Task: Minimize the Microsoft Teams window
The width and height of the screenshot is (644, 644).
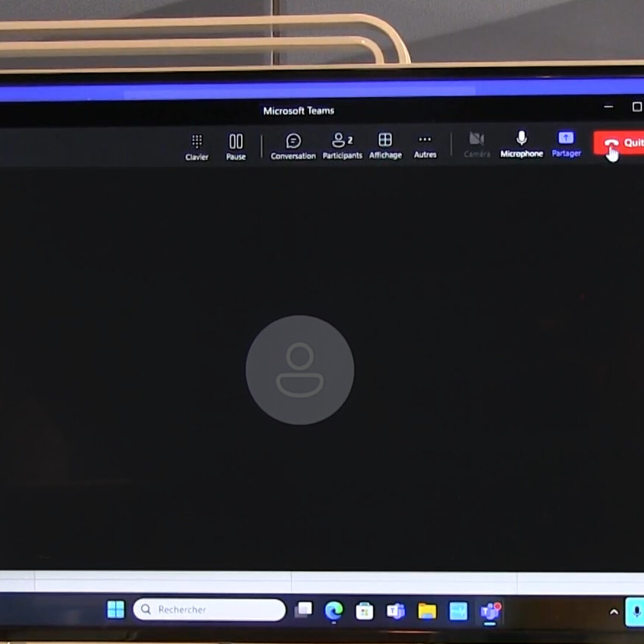Action: (609, 107)
